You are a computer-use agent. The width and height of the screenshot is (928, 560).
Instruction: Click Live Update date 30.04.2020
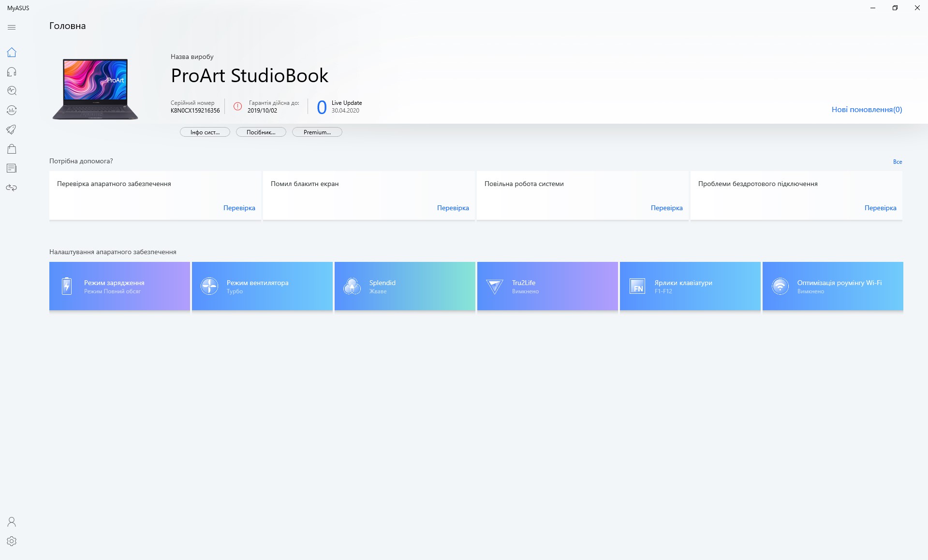(345, 111)
